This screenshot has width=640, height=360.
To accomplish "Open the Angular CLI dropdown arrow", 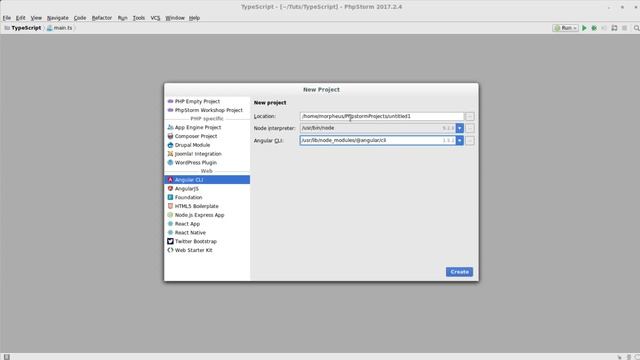I will pos(460,140).
